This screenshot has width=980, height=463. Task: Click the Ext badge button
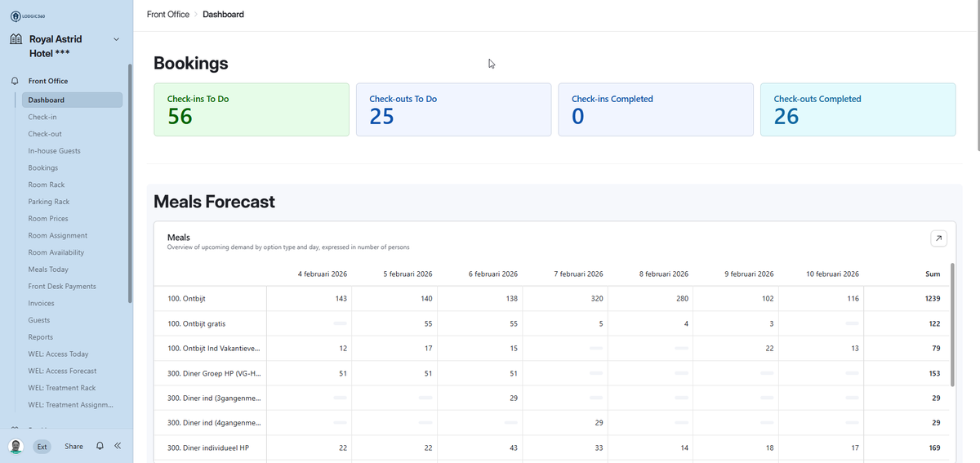tap(41, 447)
